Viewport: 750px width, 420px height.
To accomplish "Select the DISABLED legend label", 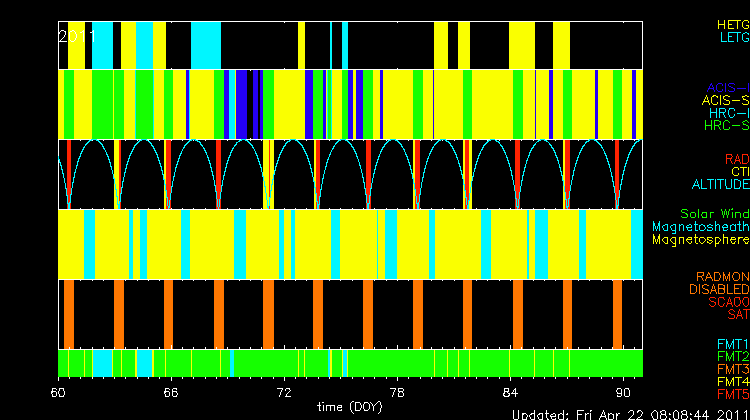I will 717,289.
